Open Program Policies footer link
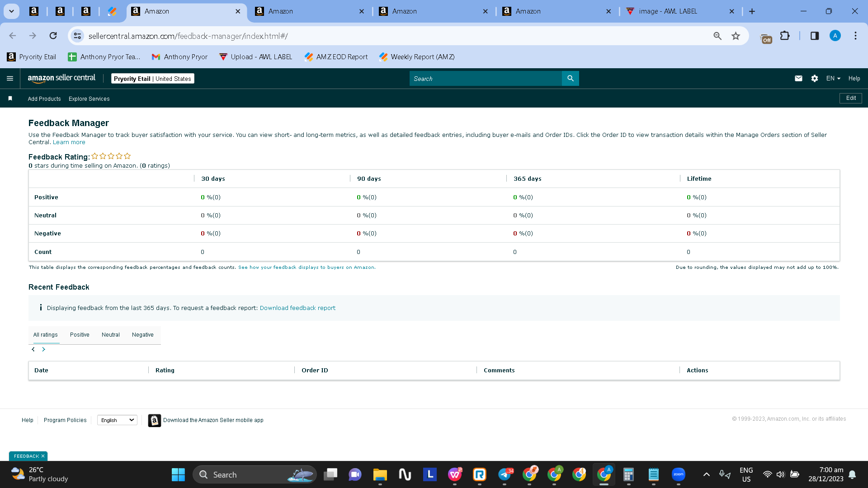The height and width of the screenshot is (488, 868). (65, 420)
